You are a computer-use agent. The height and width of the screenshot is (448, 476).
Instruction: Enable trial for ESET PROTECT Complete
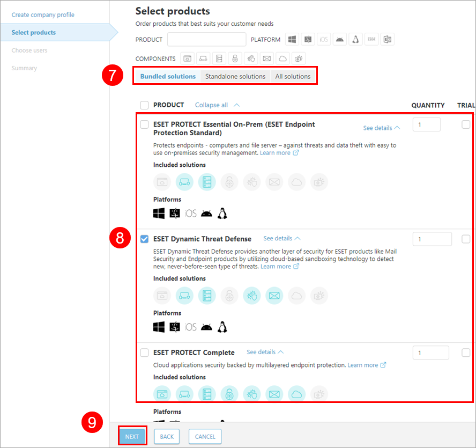tap(466, 352)
